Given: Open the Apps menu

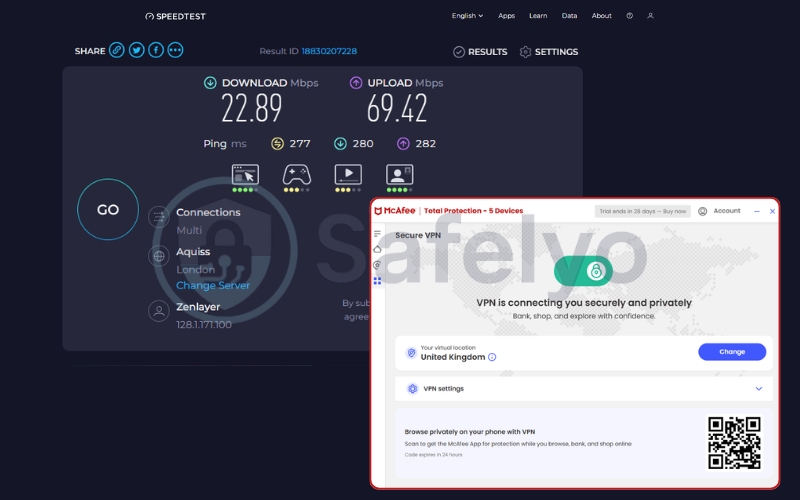Looking at the screenshot, I should (506, 16).
